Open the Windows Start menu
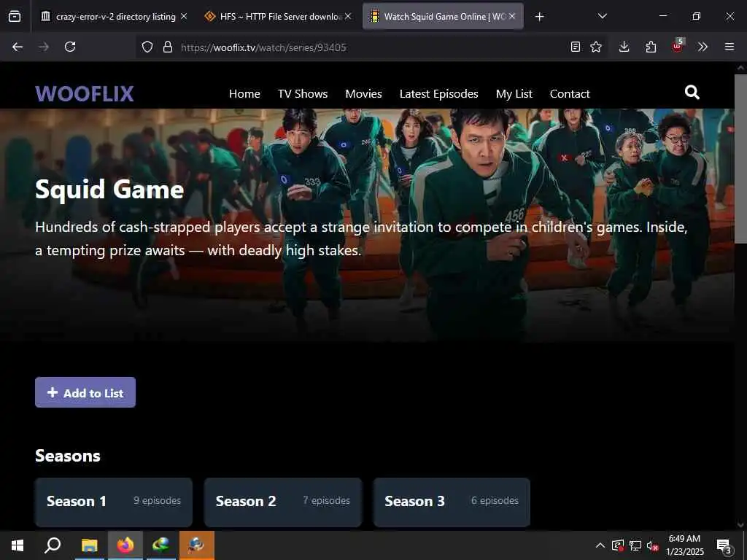Screen dimensions: 747x560 (18, 545)
